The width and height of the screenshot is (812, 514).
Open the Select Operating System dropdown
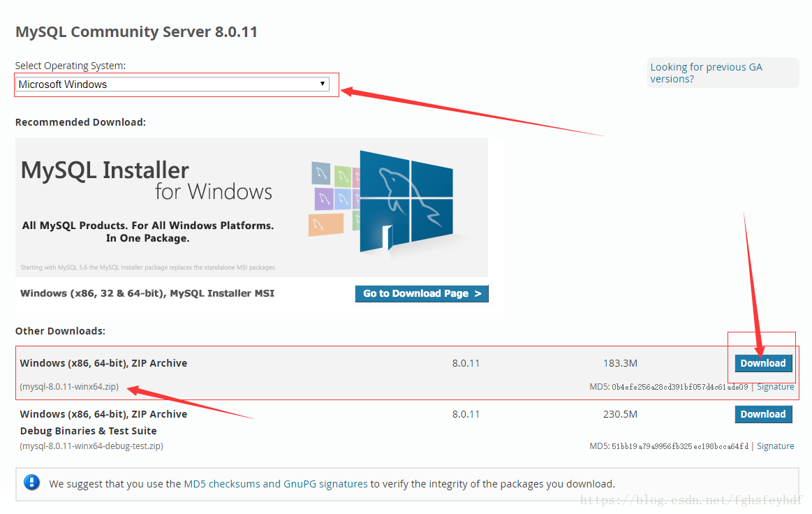tap(172, 85)
